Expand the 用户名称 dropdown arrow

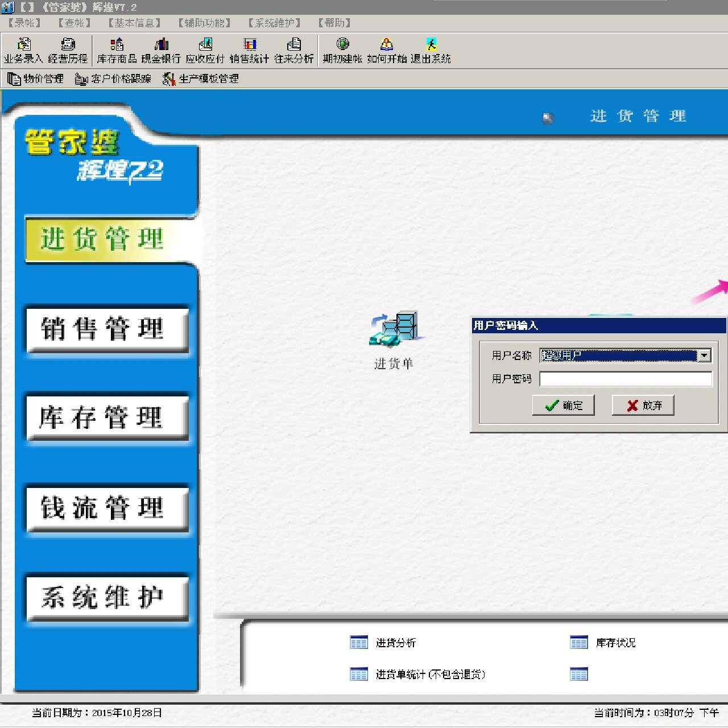click(x=705, y=355)
